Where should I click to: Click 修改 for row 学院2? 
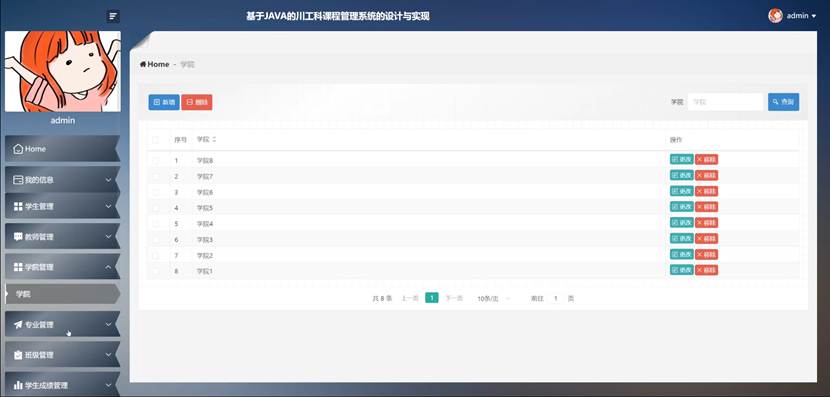tap(681, 255)
